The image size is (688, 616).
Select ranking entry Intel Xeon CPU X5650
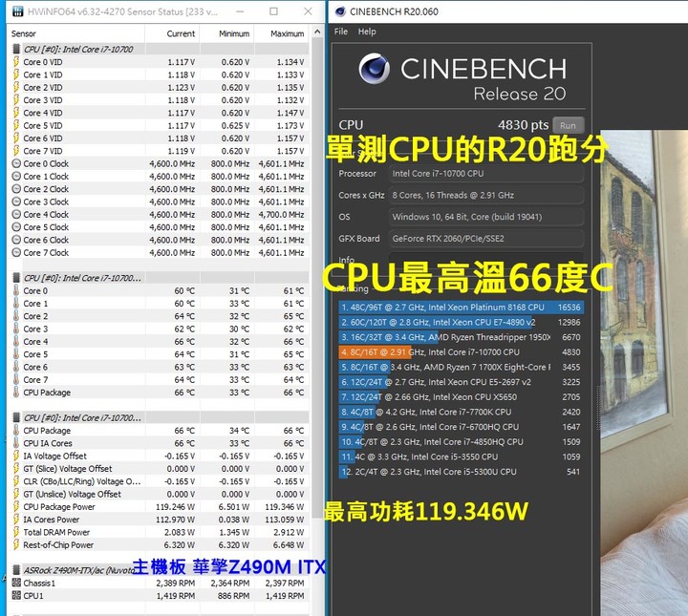tap(461, 396)
